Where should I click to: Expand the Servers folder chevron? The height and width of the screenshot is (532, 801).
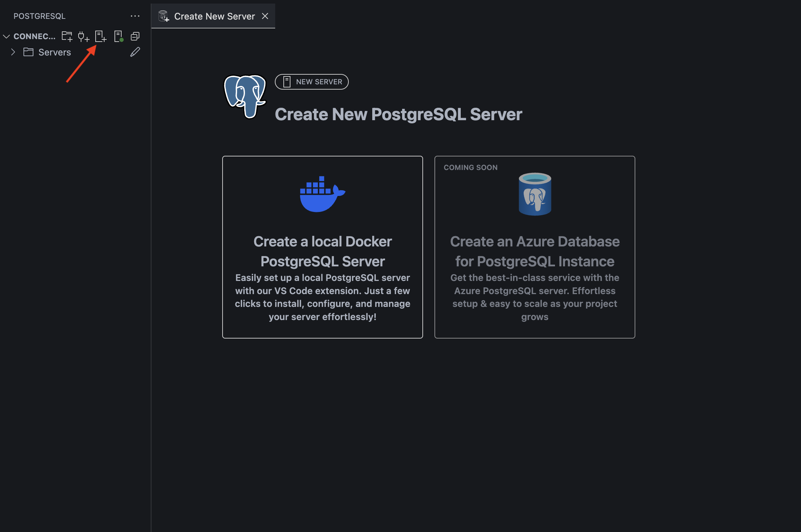(13, 52)
